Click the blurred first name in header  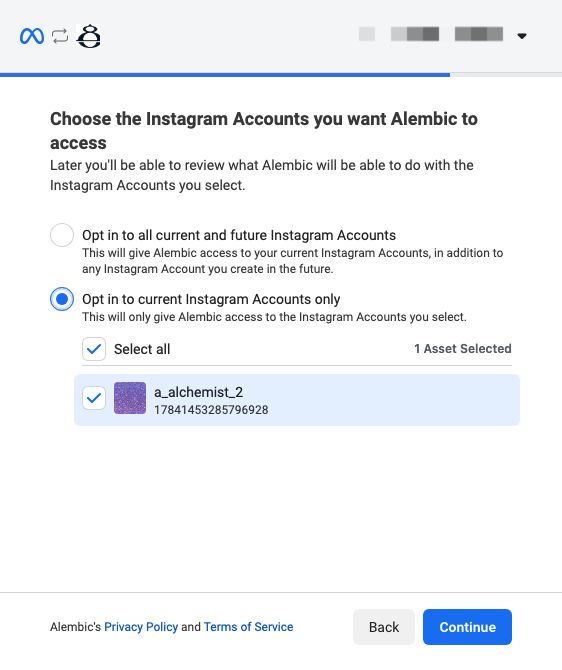415,34
